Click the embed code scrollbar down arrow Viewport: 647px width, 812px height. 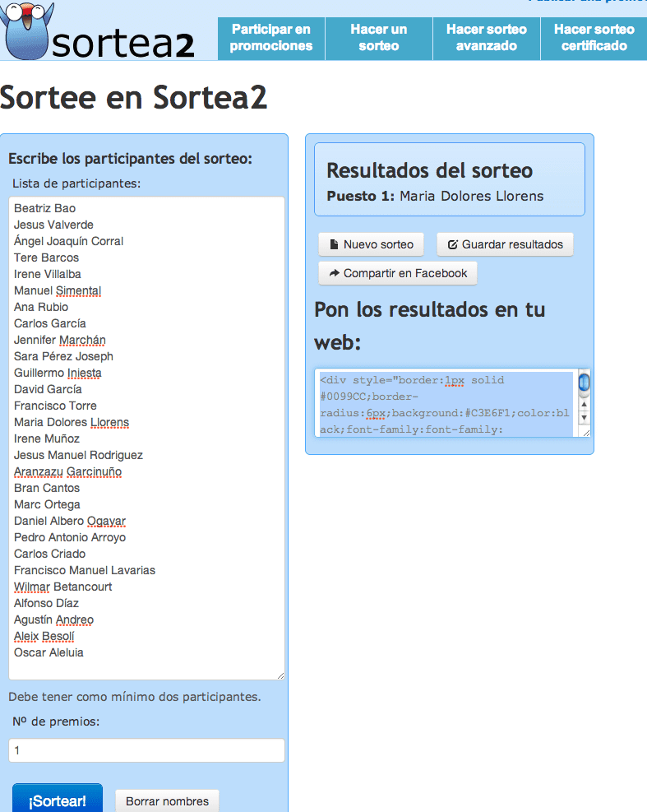tap(584, 417)
